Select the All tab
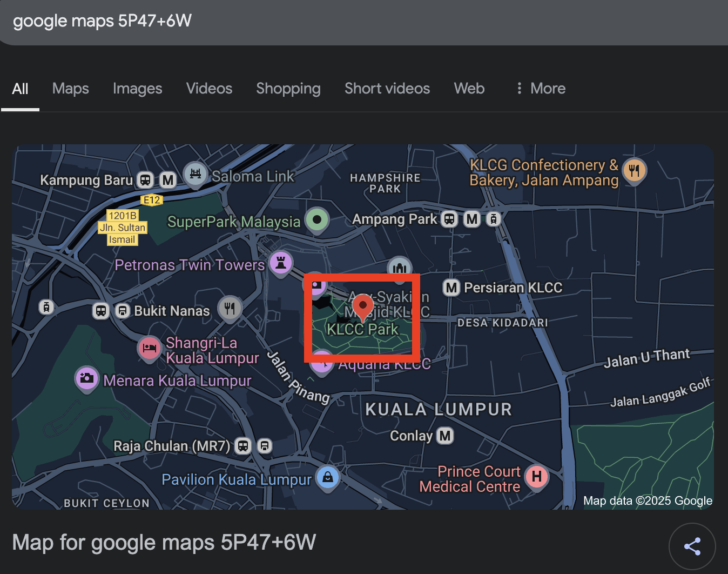 (20, 89)
